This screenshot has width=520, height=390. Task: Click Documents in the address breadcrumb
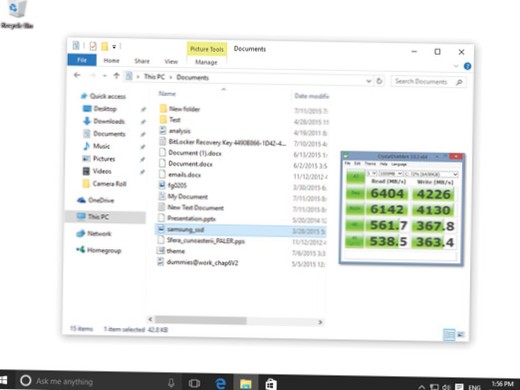[x=193, y=77]
